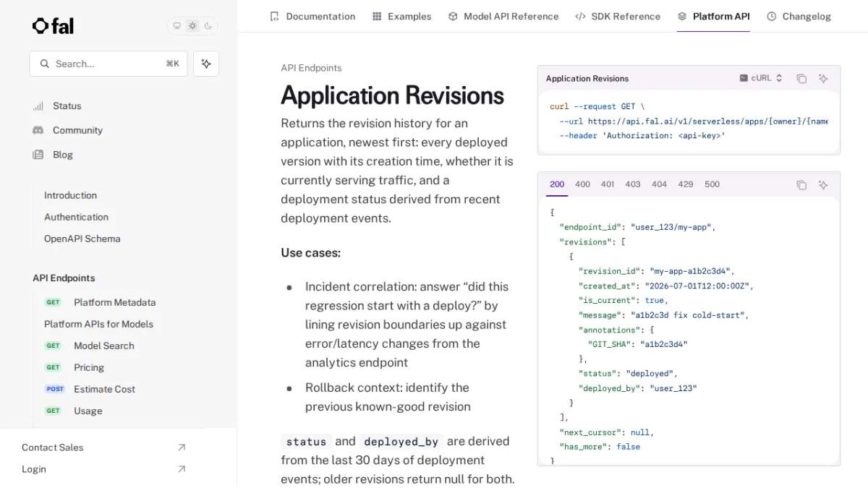868x488 pixels.
Task: Click arrow icon next to Contact Sales
Action: tap(182, 448)
